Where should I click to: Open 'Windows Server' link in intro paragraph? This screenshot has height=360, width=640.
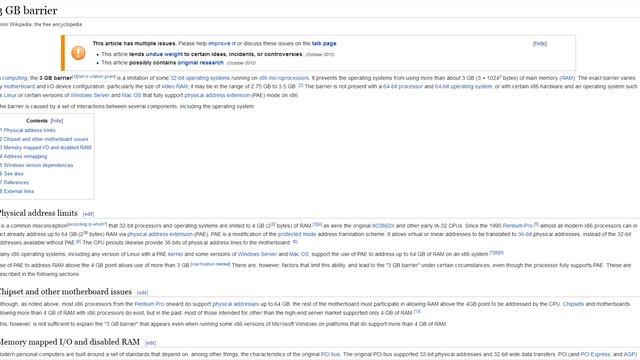[x=90, y=95]
